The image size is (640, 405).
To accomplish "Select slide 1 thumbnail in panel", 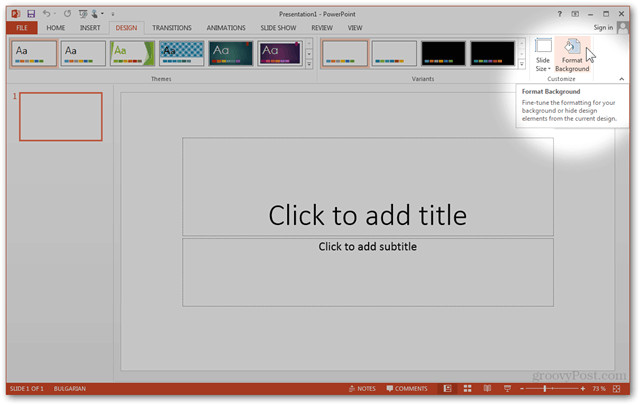I will (x=60, y=117).
